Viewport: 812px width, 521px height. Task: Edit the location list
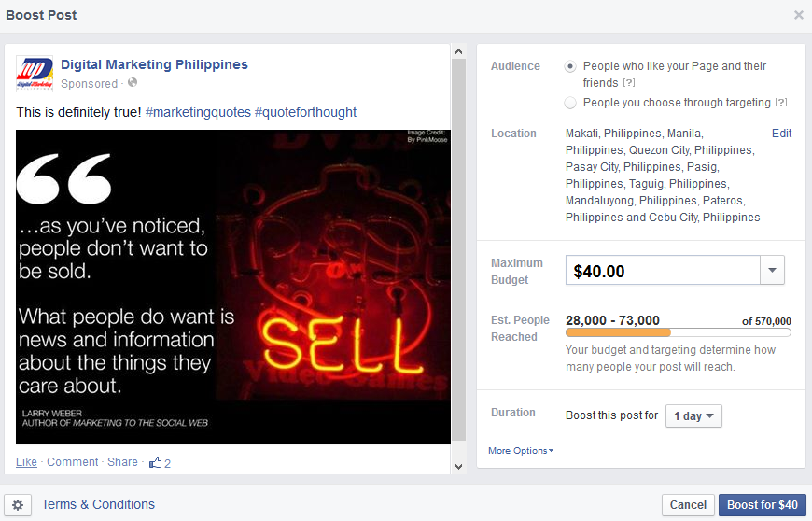pos(781,134)
